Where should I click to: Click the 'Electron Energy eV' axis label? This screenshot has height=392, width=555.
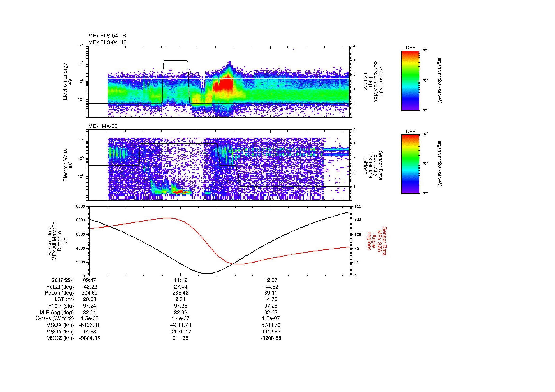[x=67, y=82]
